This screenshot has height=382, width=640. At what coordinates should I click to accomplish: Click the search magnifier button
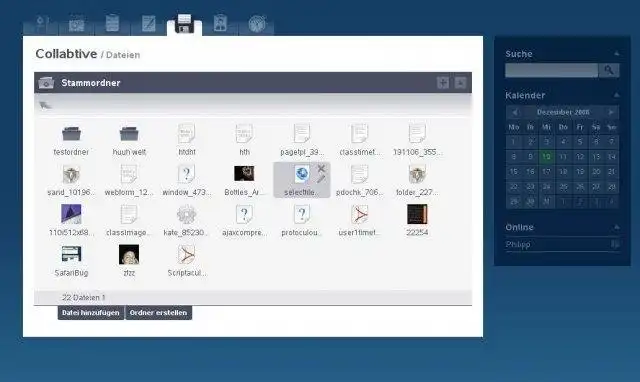pyautogui.click(x=609, y=70)
